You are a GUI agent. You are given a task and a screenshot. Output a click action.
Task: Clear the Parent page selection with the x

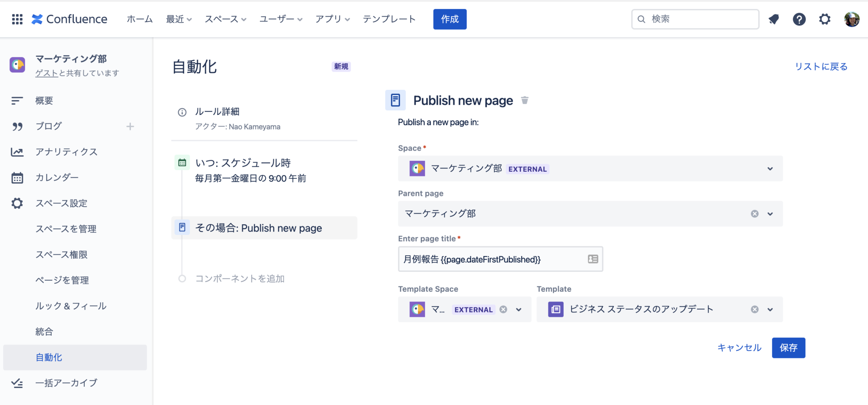(x=754, y=214)
